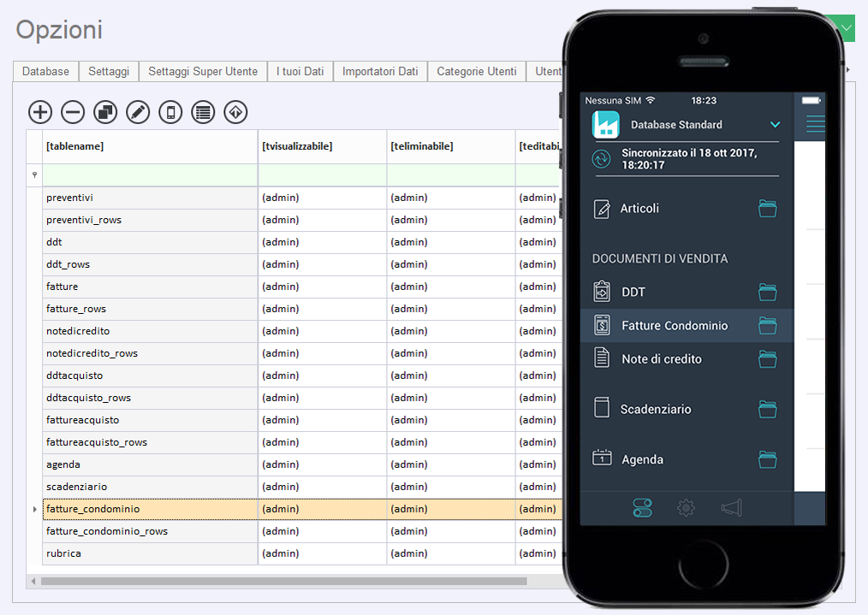Click the pencil edit icon
The image size is (868, 615).
pyautogui.click(x=138, y=111)
